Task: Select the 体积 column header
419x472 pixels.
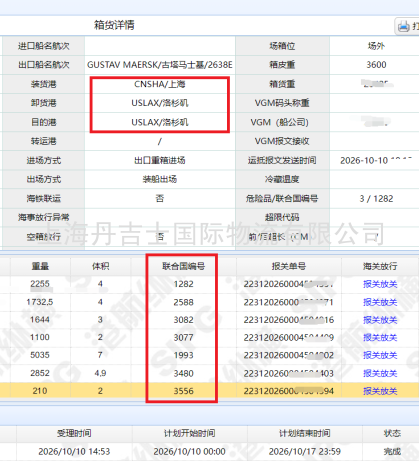Action: [x=100, y=266]
